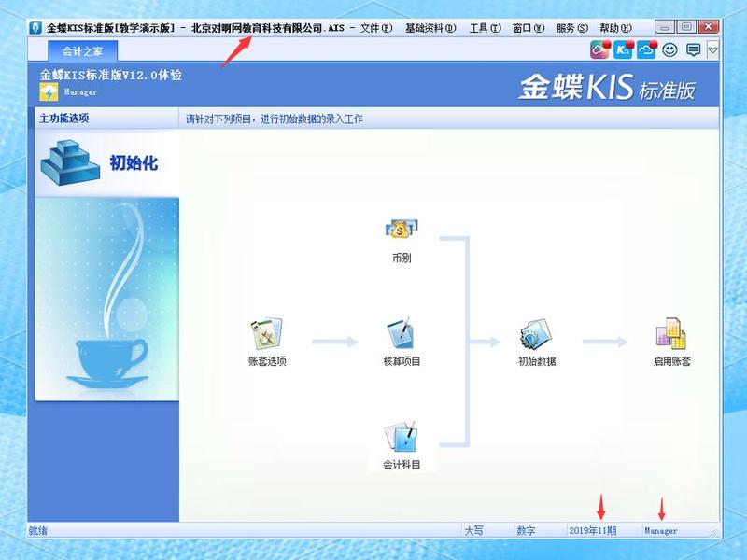The height and width of the screenshot is (560, 747).
Task: Click the 金蝶KIS标准版V12.0体验 title text
Action: pos(110,75)
